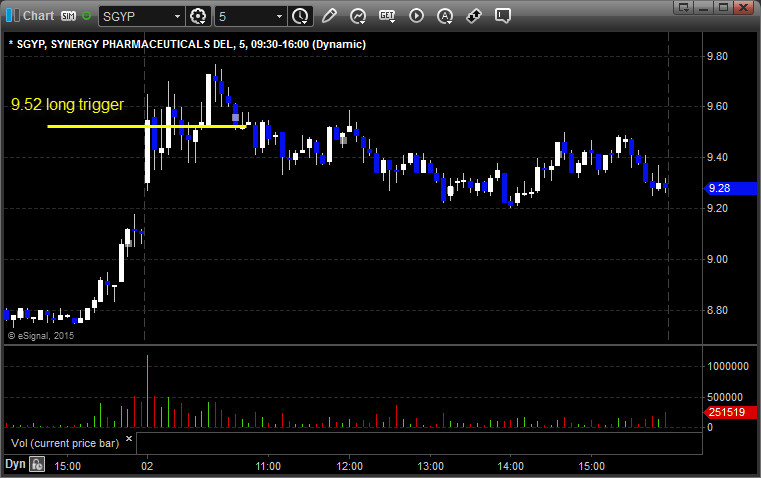
Task: Select the pencil drawing tool
Action: (330, 16)
